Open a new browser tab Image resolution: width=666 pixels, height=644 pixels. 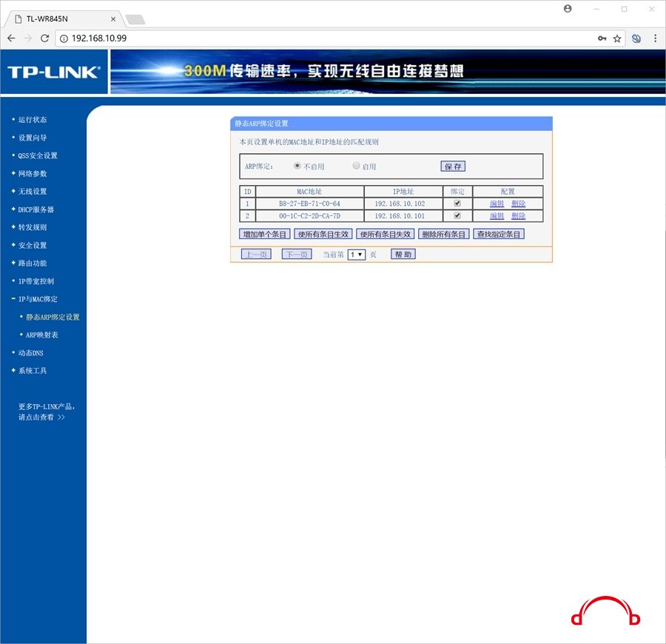pyautogui.click(x=135, y=19)
